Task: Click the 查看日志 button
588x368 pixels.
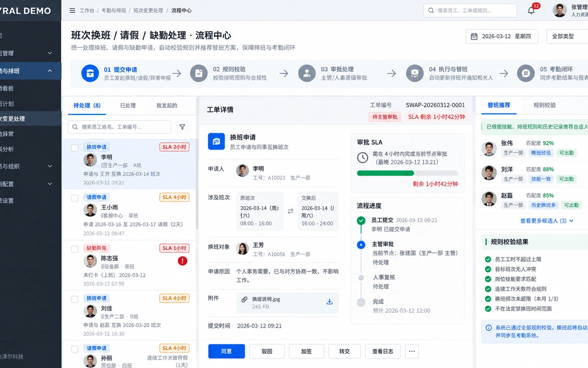Action: coord(383,351)
